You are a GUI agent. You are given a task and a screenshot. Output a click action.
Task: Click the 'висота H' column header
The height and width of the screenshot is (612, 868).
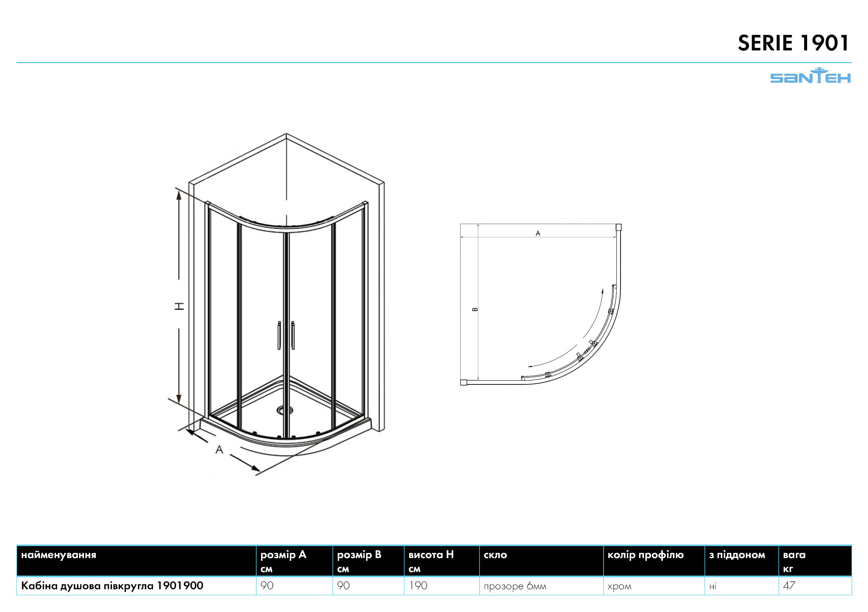pos(431,555)
